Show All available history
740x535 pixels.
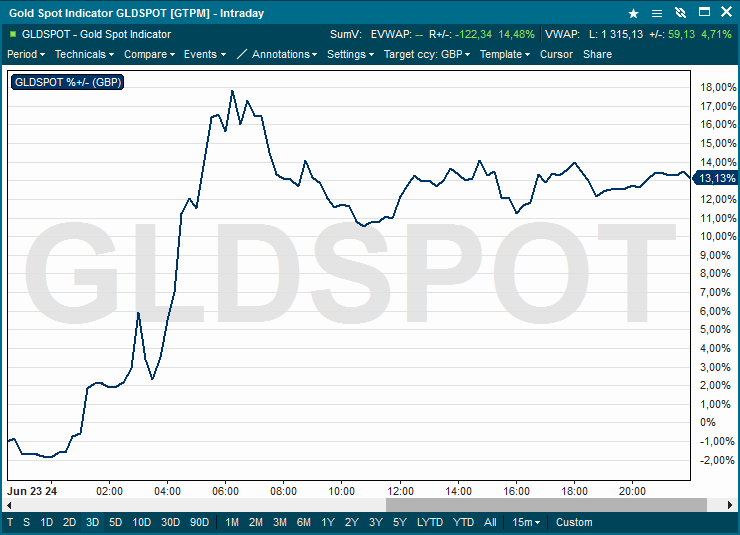pos(490,522)
